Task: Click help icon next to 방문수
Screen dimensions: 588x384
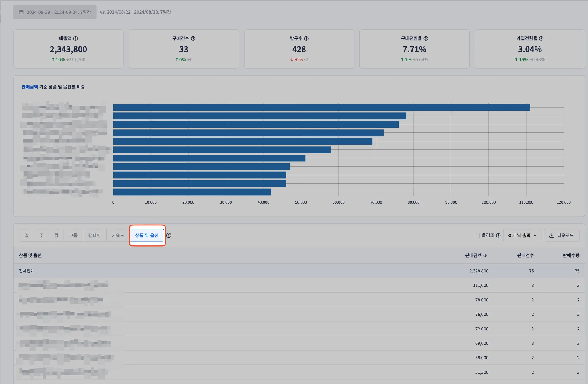Action: point(306,38)
